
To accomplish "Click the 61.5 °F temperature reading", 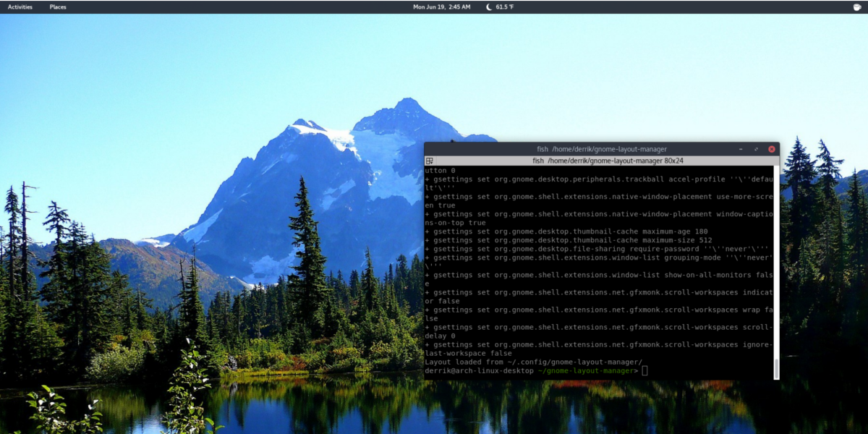I will (505, 7).
